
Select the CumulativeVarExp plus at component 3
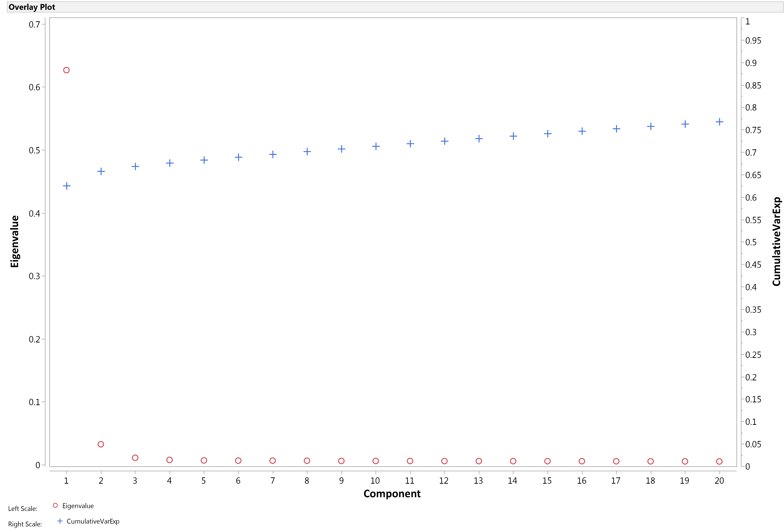(135, 166)
